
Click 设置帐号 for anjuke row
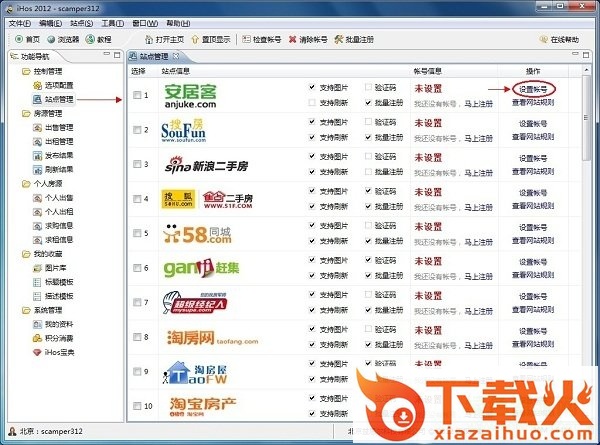tap(533, 89)
